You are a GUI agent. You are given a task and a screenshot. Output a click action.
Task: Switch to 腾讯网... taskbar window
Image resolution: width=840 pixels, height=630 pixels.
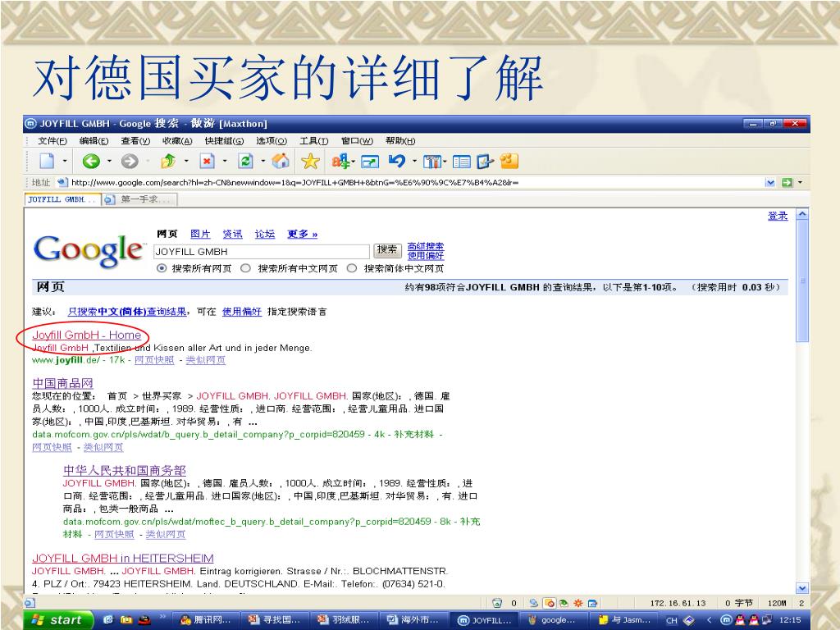click(207, 620)
